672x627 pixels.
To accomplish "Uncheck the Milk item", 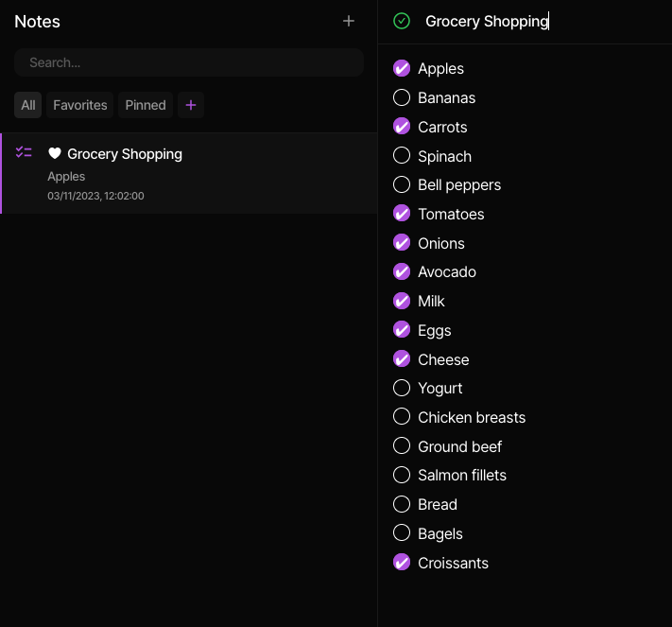I will pyautogui.click(x=402, y=301).
